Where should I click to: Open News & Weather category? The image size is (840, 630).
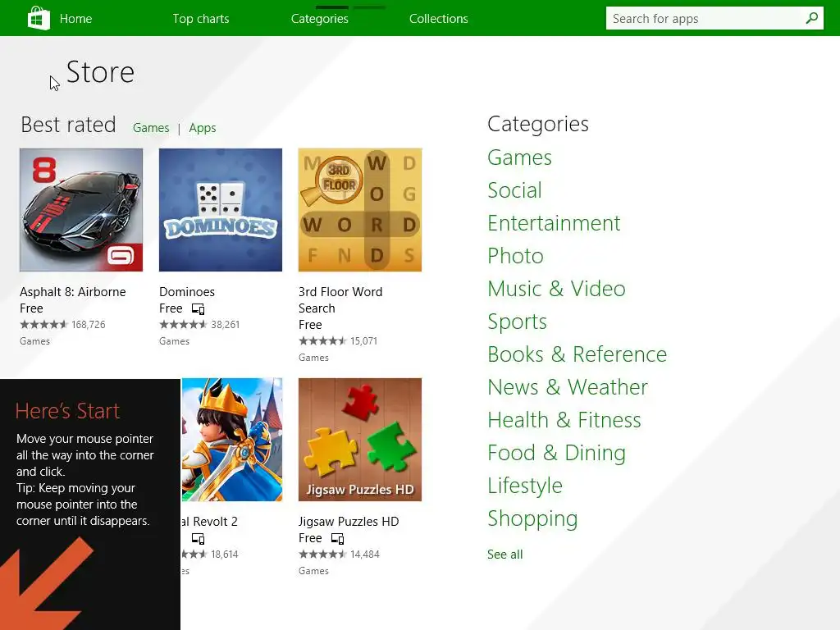pyautogui.click(x=568, y=387)
